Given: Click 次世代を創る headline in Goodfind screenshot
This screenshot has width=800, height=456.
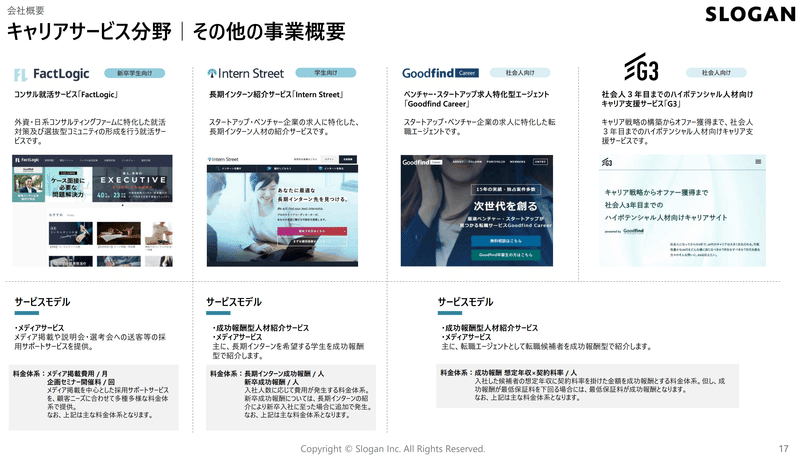Looking at the screenshot, I should 506,206.
